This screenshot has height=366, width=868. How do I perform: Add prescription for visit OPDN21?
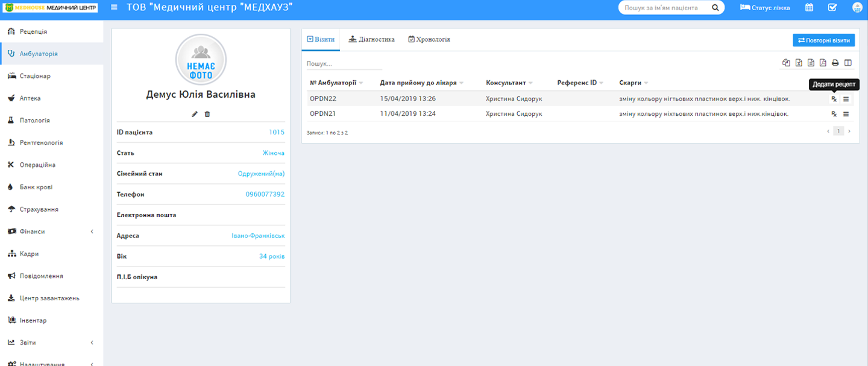(x=834, y=114)
